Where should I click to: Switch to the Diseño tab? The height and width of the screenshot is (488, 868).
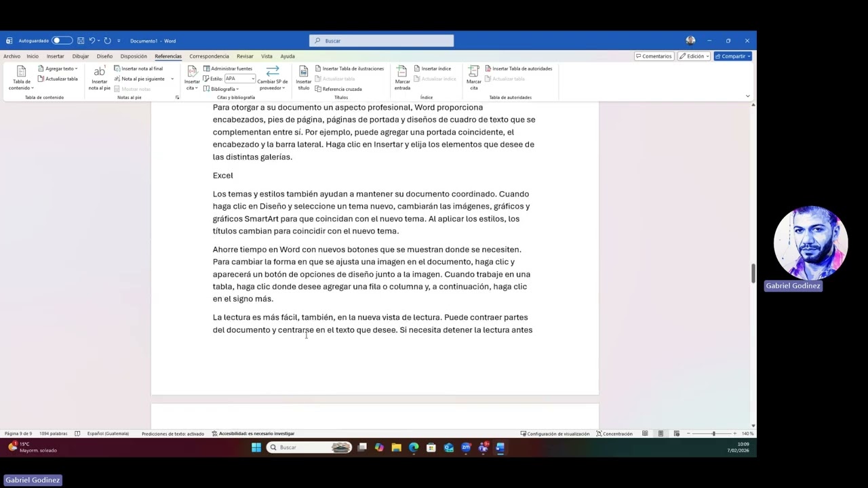(x=104, y=56)
